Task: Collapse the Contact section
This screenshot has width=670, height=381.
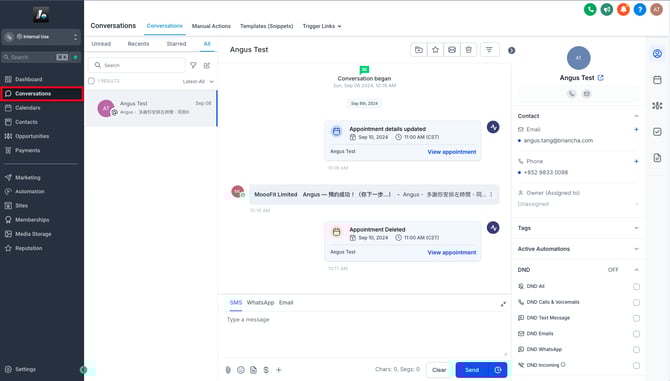Action: [x=636, y=116]
